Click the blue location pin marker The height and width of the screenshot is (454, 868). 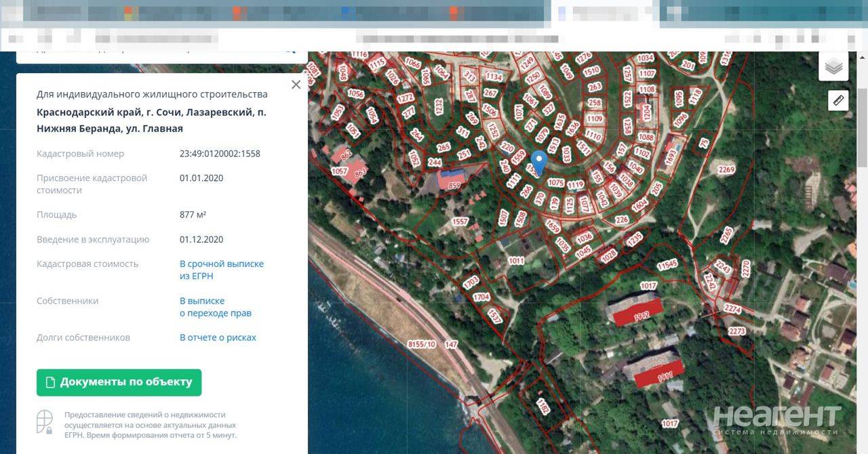[538, 163]
